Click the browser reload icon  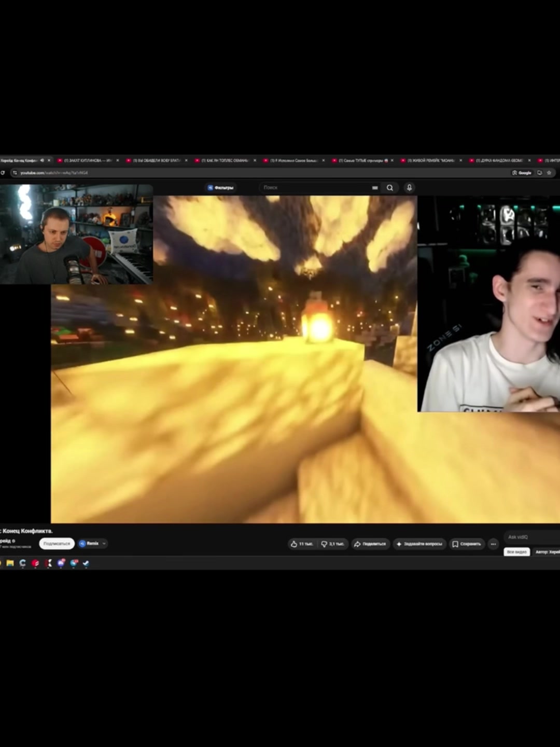tap(2, 173)
